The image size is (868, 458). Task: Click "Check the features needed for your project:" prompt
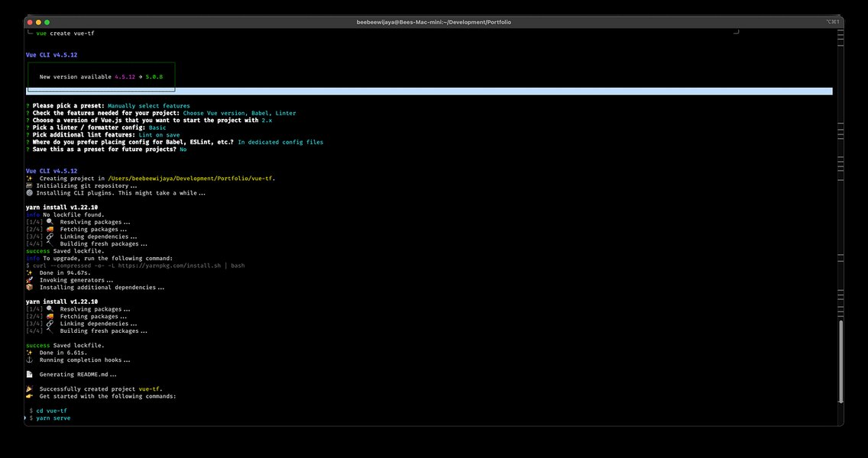coord(105,113)
